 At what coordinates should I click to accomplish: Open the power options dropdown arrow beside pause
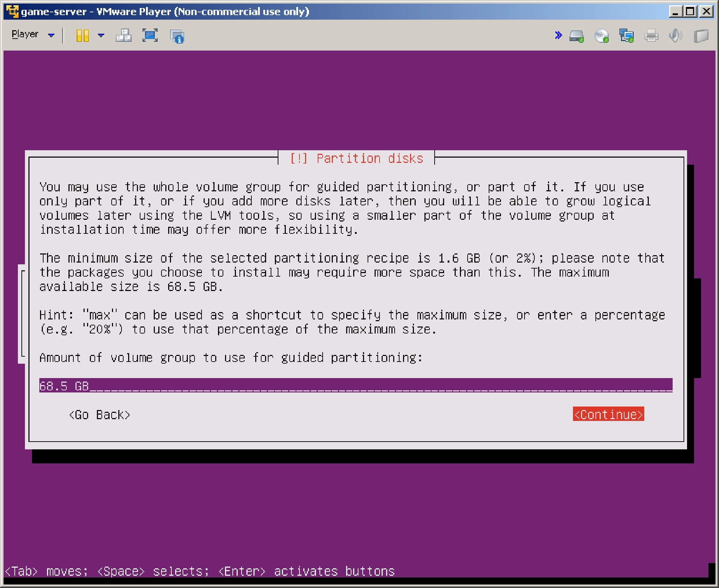[101, 35]
